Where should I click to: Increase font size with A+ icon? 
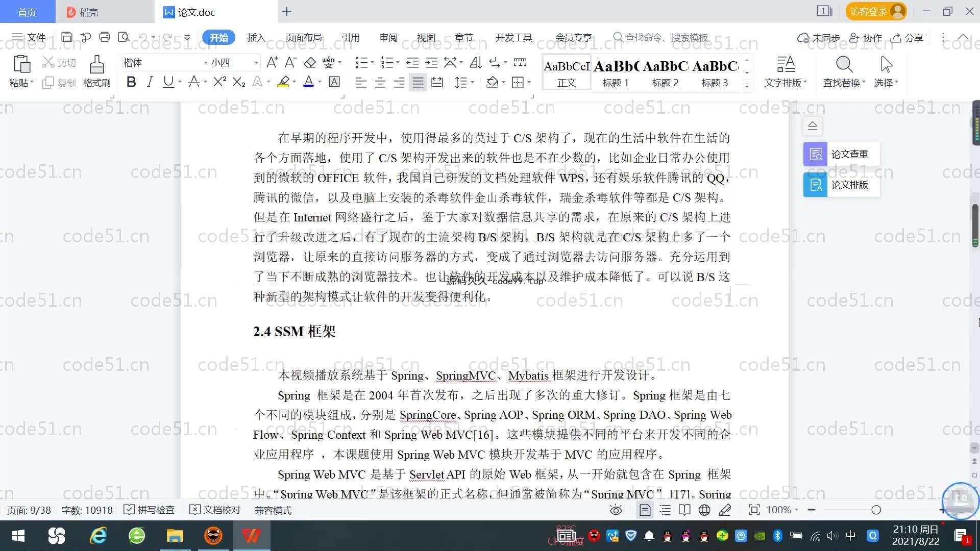coord(272,62)
